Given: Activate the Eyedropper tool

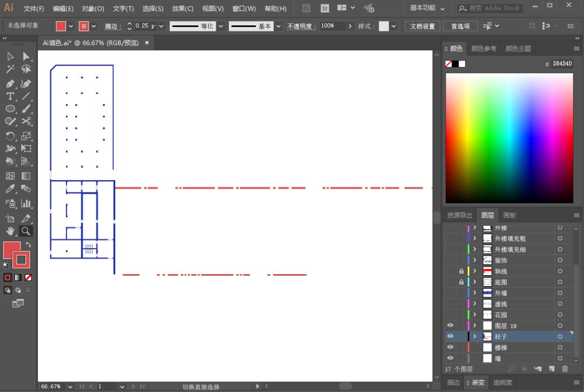Looking at the screenshot, I should [10, 189].
